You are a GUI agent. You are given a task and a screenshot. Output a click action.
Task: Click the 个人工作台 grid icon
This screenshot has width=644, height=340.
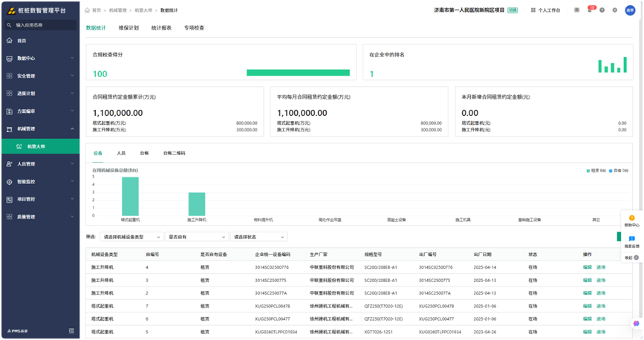[x=533, y=10]
